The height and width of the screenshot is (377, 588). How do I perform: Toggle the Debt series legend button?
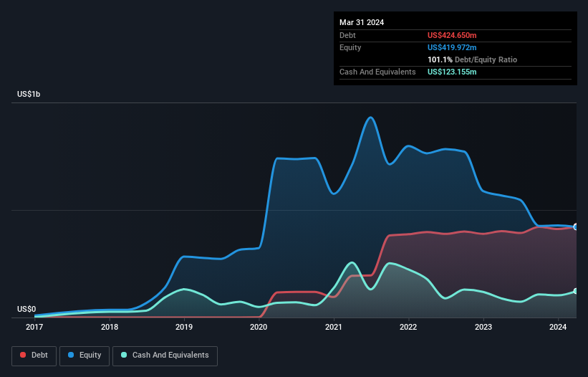(34, 355)
